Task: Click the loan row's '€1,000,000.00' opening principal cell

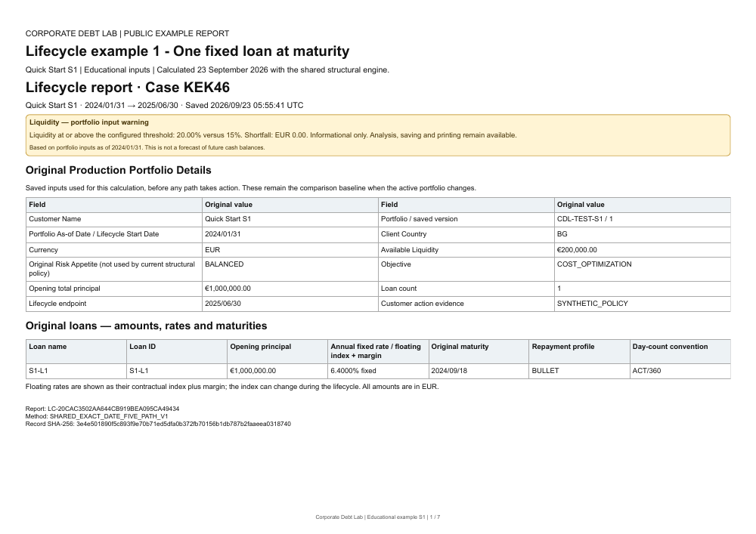Action: tap(277, 372)
